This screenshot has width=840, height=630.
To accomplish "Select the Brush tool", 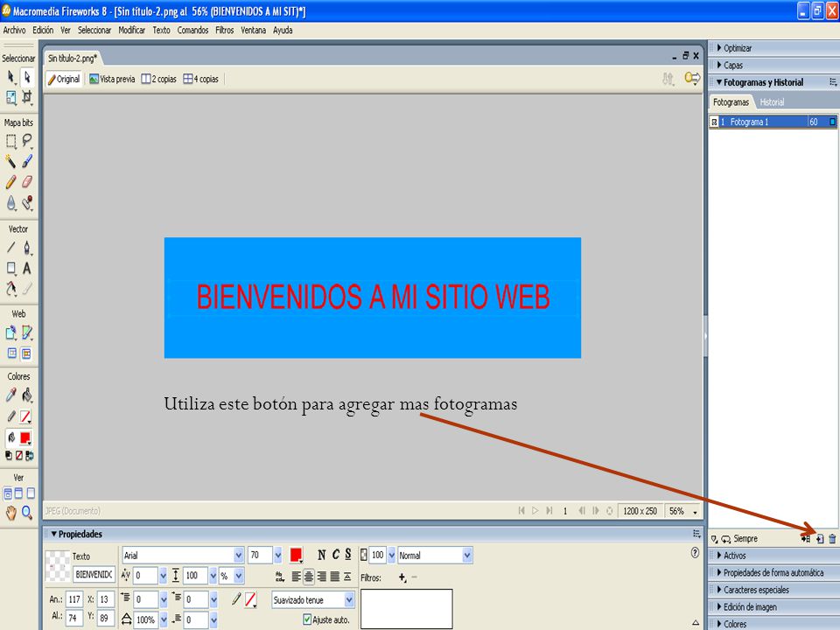I will coord(27,161).
